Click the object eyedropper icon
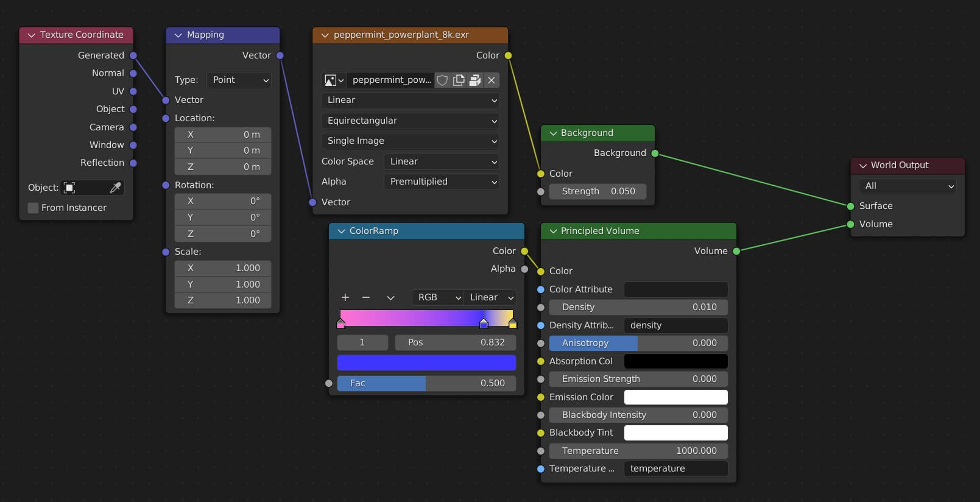This screenshot has height=502, width=980. (x=115, y=188)
